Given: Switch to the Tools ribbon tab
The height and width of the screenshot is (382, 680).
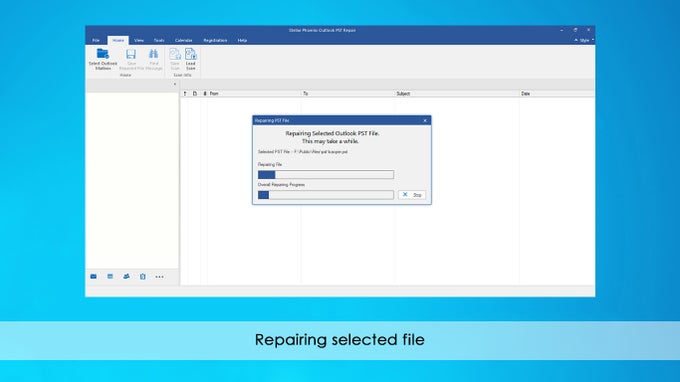Looking at the screenshot, I should click(159, 40).
